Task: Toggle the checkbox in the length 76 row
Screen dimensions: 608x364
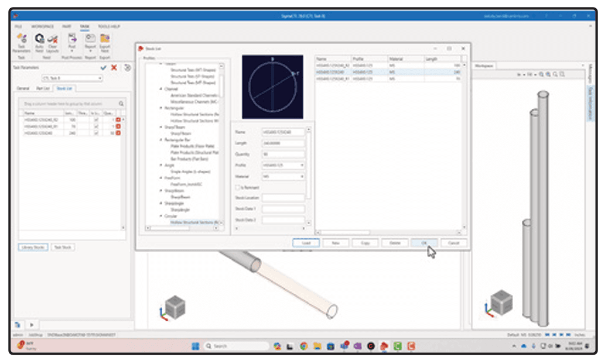Action: click(96, 126)
